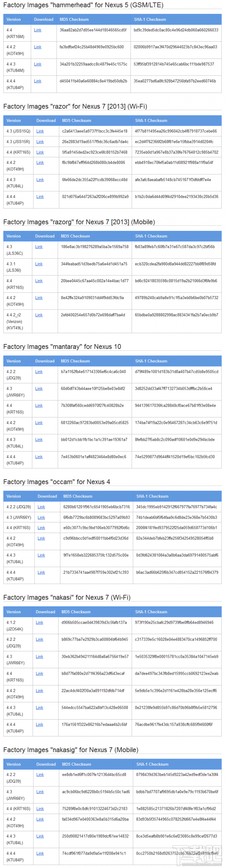Open the 4.4.4 (KTU84P) nakasi Wi-Fi download link

(x=39, y=724)
